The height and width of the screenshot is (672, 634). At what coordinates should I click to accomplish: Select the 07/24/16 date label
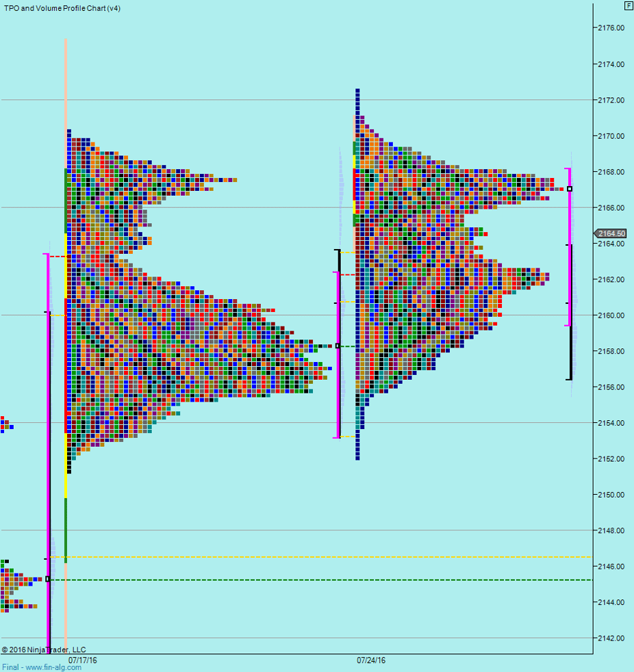pyautogui.click(x=370, y=660)
